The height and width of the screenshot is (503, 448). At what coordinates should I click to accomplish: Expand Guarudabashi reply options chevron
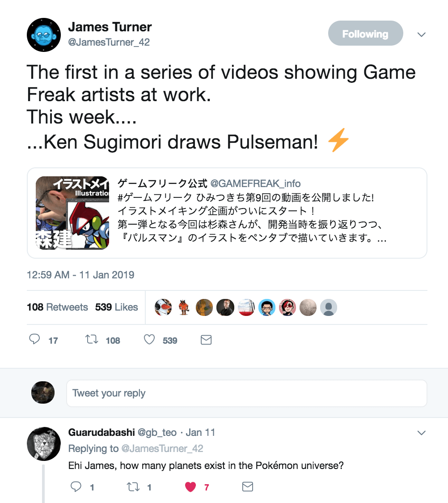421,433
